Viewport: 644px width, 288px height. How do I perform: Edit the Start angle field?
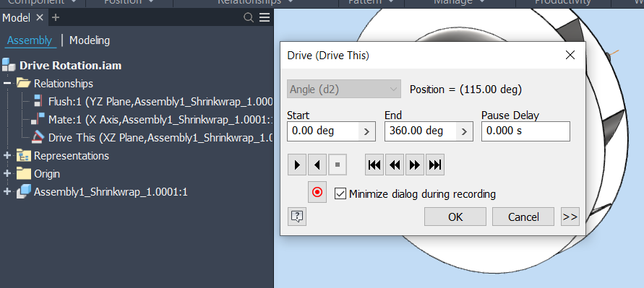coord(323,131)
